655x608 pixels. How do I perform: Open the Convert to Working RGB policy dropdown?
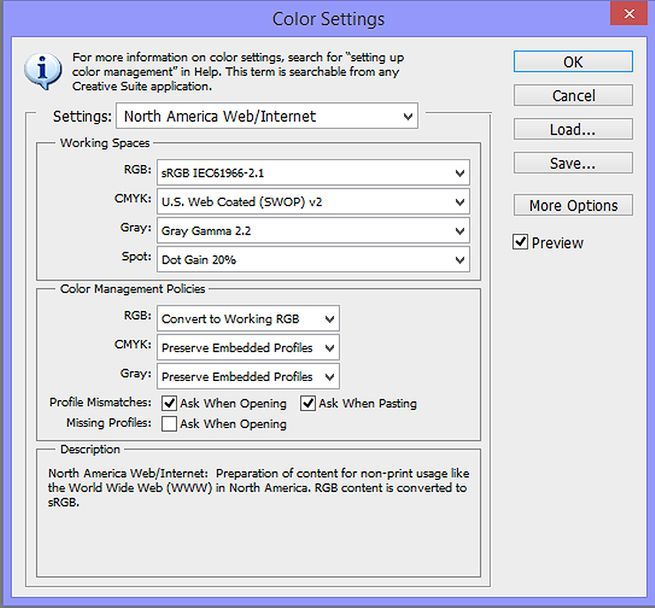point(248,319)
